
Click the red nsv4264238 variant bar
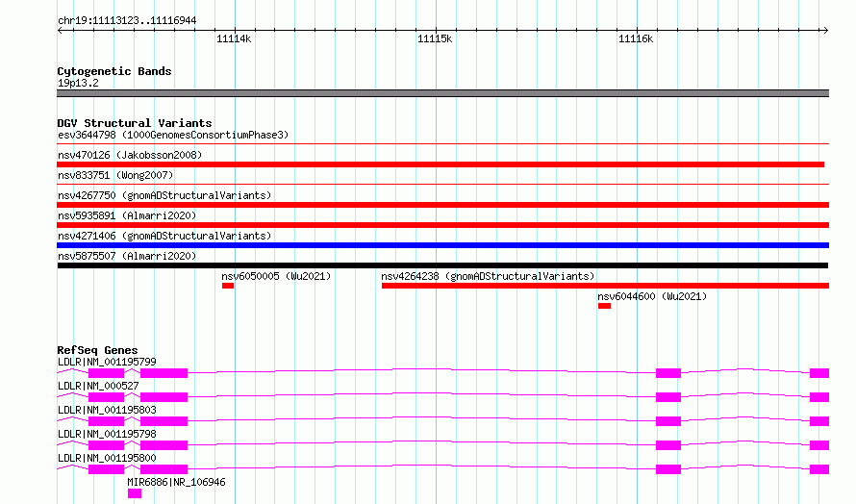[605, 286]
